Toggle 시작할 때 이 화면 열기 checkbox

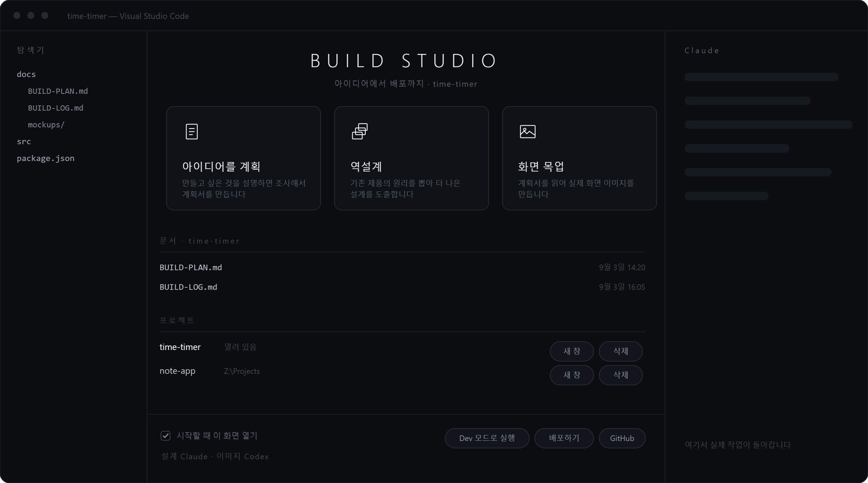(166, 436)
